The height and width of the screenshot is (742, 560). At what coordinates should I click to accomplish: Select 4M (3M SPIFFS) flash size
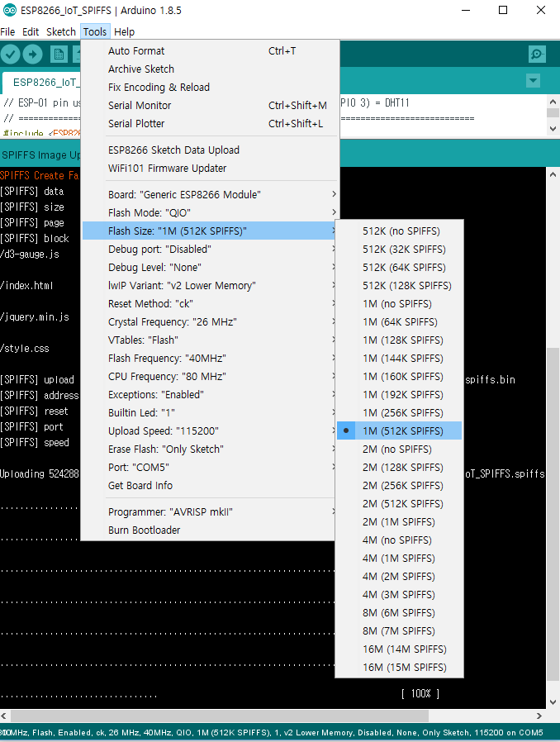[x=399, y=595]
